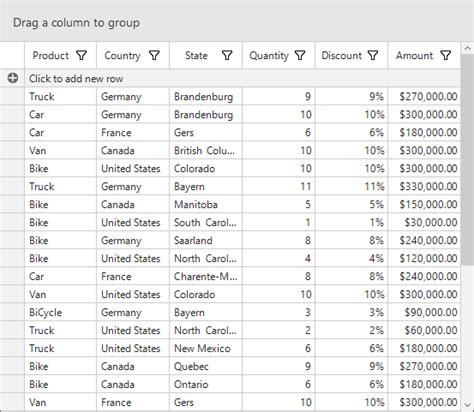Open the State column filter icon
This screenshot has height=412, width=474.
pyautogui.click(x=227, y=55)
